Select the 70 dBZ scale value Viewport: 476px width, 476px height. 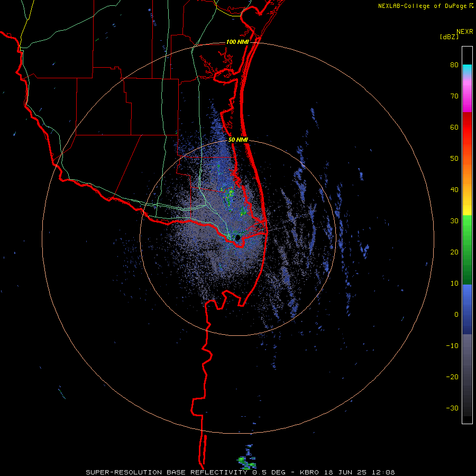point(454,96)
